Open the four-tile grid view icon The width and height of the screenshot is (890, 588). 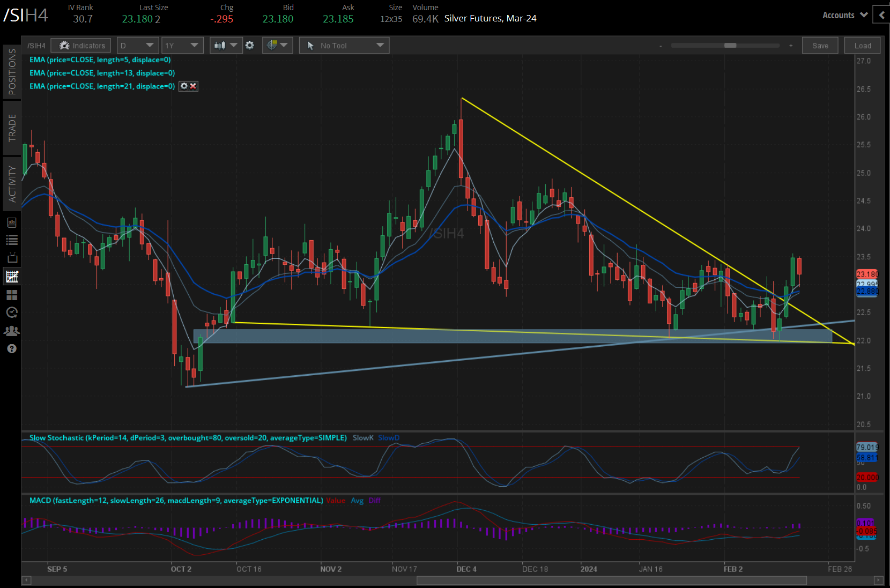click(12, 295)
